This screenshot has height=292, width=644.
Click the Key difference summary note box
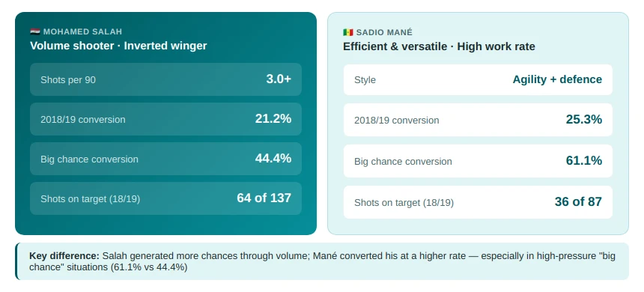tap(322, 261)
